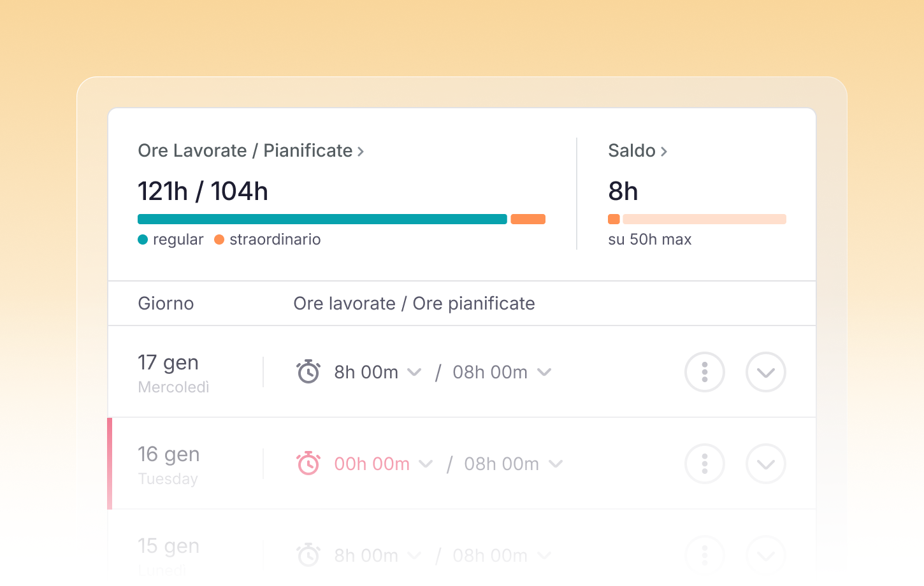Open the 8h 00m worked hours dropdown
This screenshot has width=924, height=586.
click(x=414, y=372)
